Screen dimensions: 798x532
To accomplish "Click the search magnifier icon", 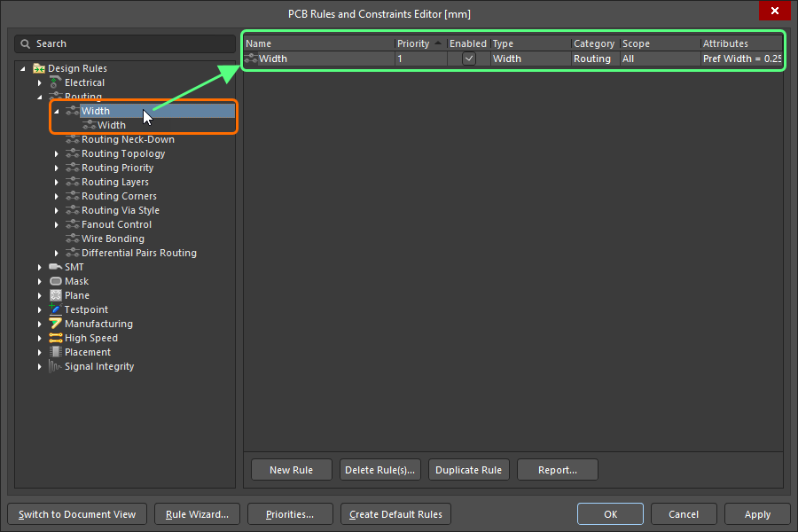I will [25, 43].
